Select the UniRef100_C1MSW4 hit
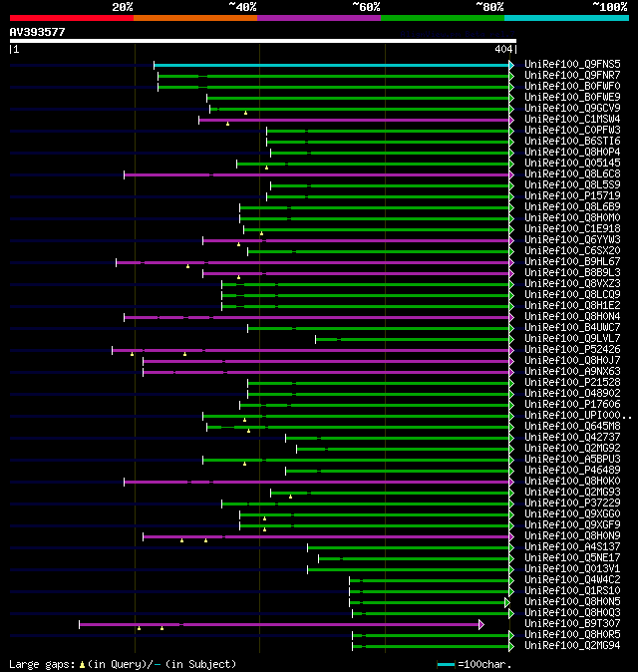Screen dimensions: 638x672 point(572,119)
